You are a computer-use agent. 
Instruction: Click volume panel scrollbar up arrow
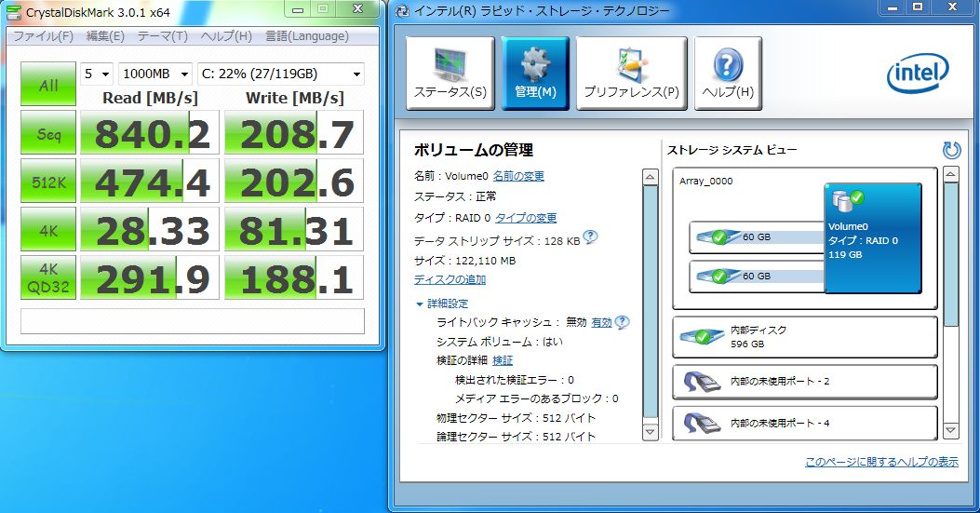[650, 177]
